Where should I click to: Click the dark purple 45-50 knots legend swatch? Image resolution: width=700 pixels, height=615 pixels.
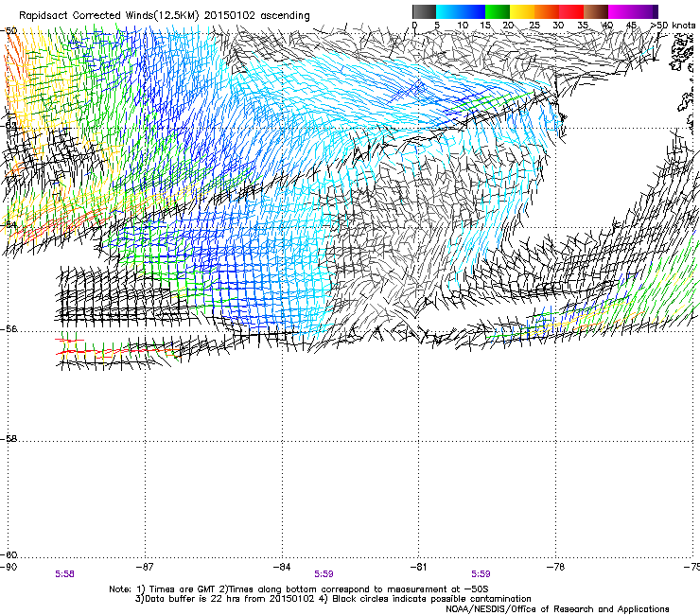(x=645, y=11)
